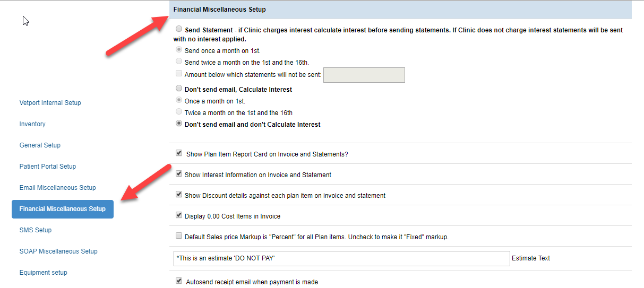Open SOAP Miscellaneous Setup
This screenshot has width=644, height=288.
58,251
